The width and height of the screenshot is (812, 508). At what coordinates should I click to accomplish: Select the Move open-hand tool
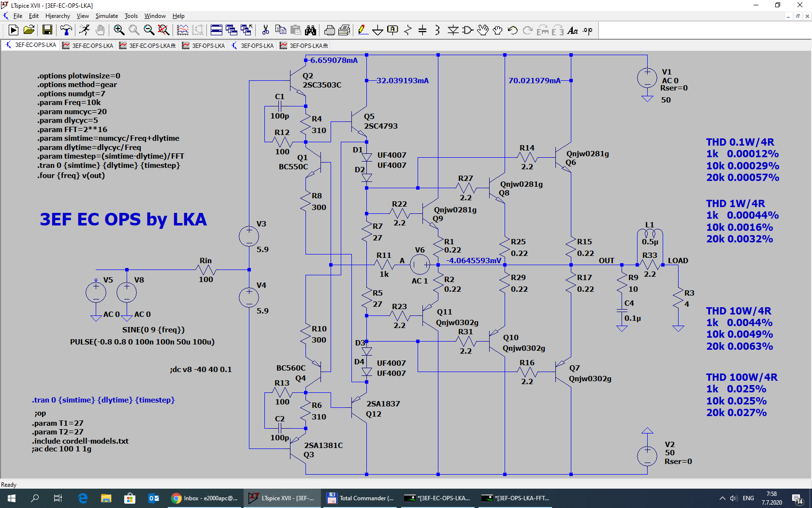coord(483,30)
